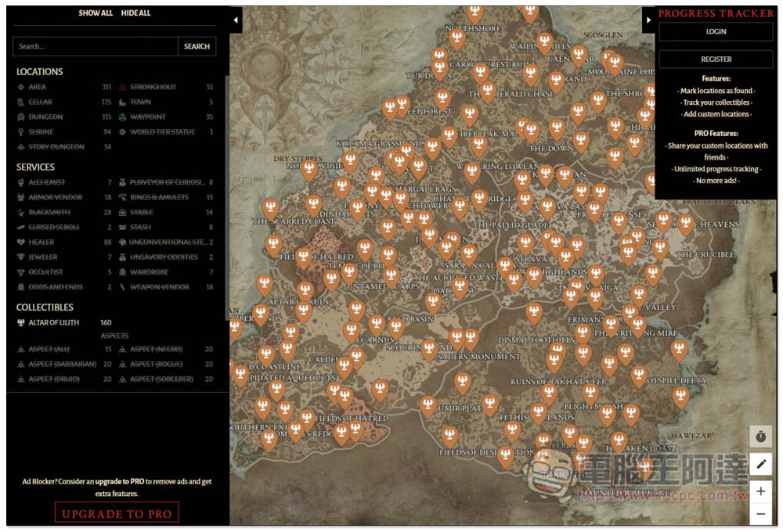Toggle the Cursed Scroll filter icon
The width and height of the screenshot is (783, 532).
click(20, 227)
